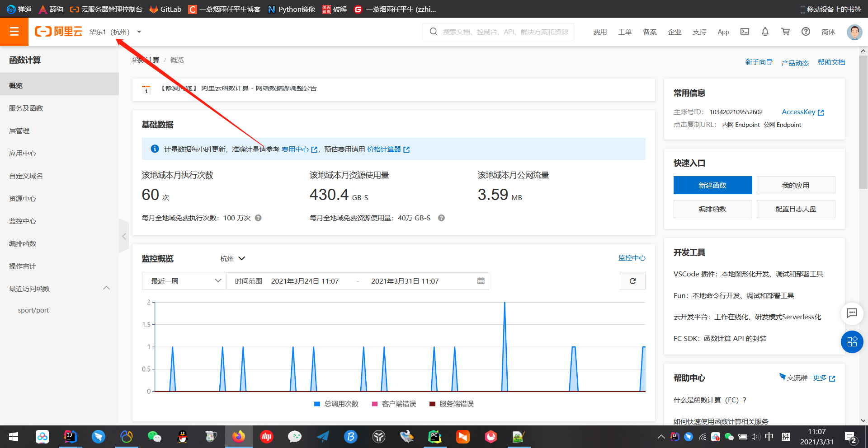This screenshot has width=868, height=448.
Task: Open the Cloud Shell terminal icon
Action: coord(745,32)
